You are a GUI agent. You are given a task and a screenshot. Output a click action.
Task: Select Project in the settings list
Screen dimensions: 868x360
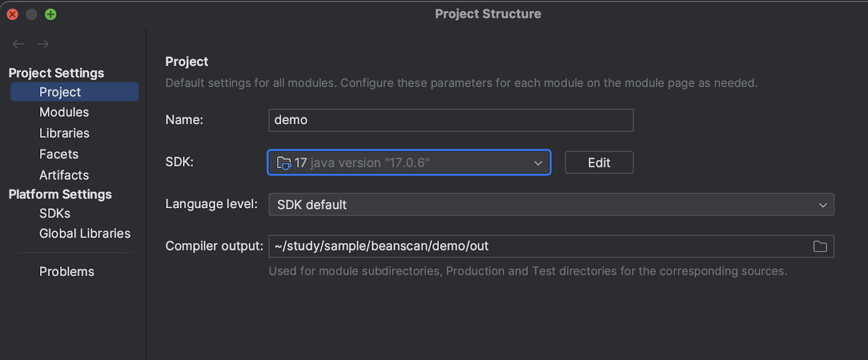click(x=74, y=92)
